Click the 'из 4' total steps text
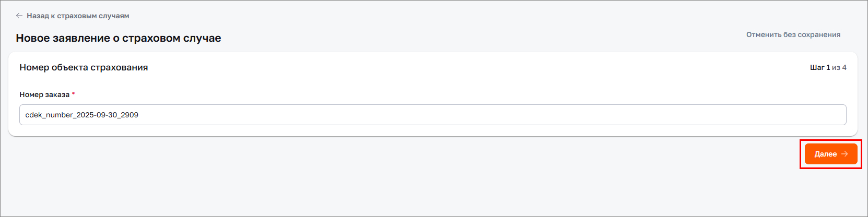The image size is (868, 217). [839, 67]
